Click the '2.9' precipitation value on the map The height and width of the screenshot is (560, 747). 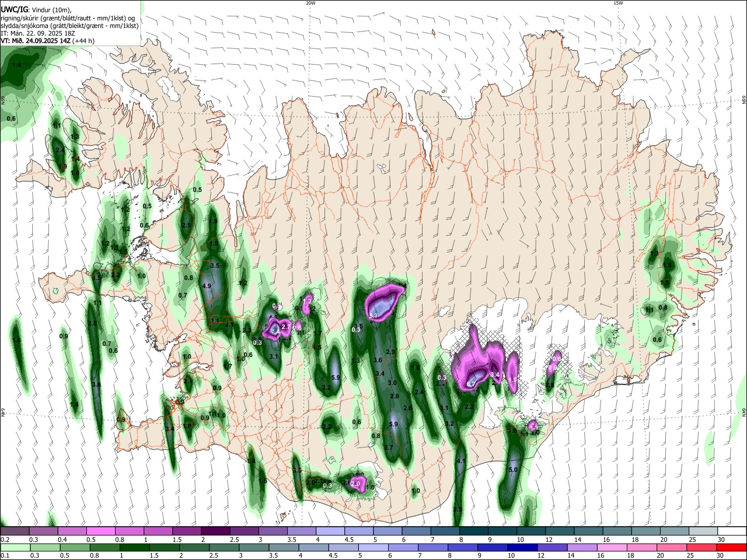391,352
